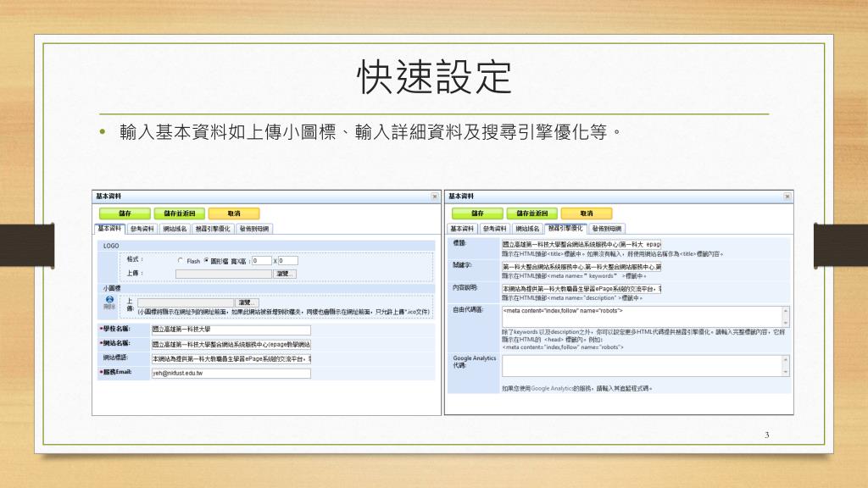Open 搜尋引擎優化 tab in left dialog
Screen dimensions: 868x488
[x=213, y=229]
